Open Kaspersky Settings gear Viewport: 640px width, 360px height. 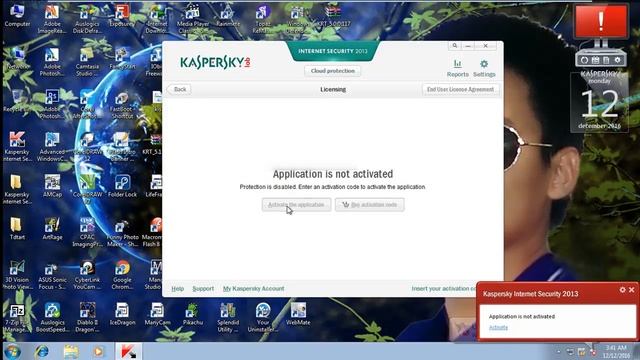pyautogui.click(x=484, y=68)
